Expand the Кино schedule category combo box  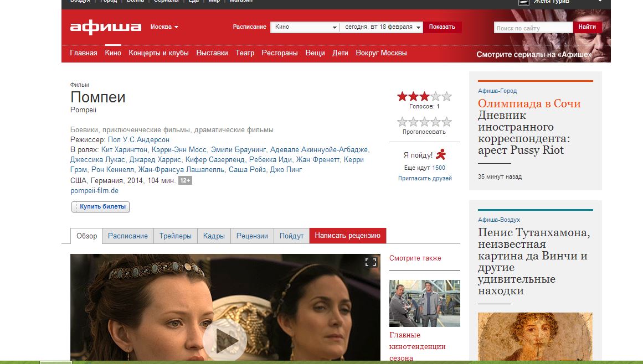coord(304,27)
